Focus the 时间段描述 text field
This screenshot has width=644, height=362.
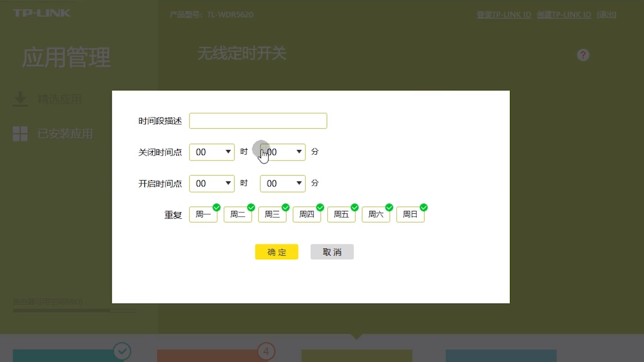click(x=258, y=121)
